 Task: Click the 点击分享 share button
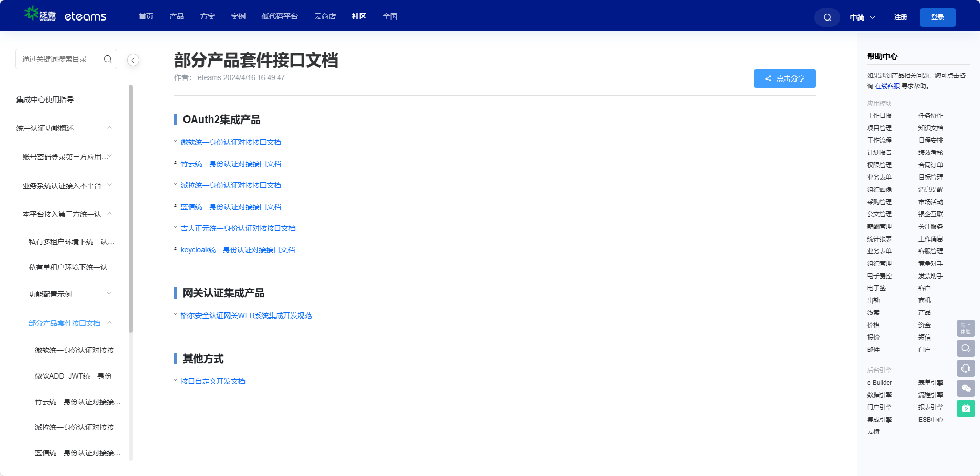coord(784,78)
